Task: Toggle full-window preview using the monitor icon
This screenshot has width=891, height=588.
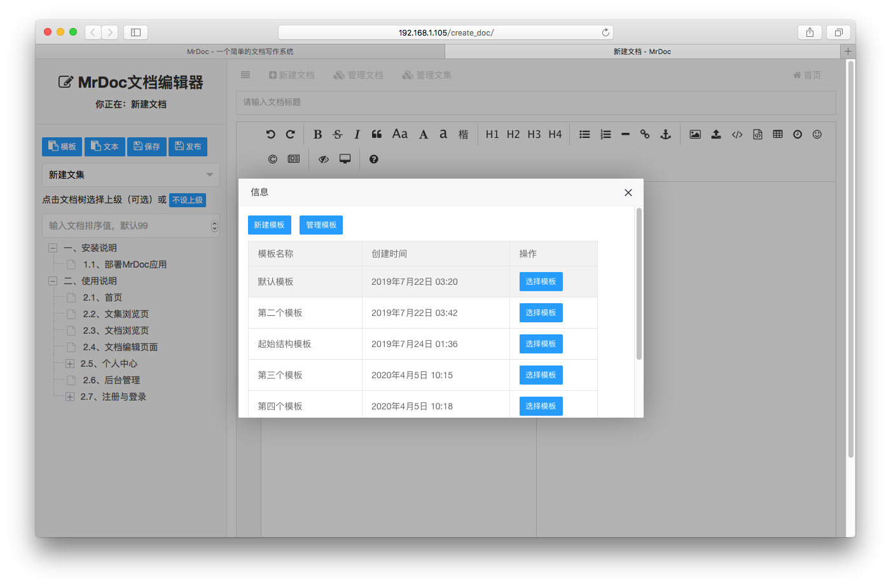Action: click(345, 159)
